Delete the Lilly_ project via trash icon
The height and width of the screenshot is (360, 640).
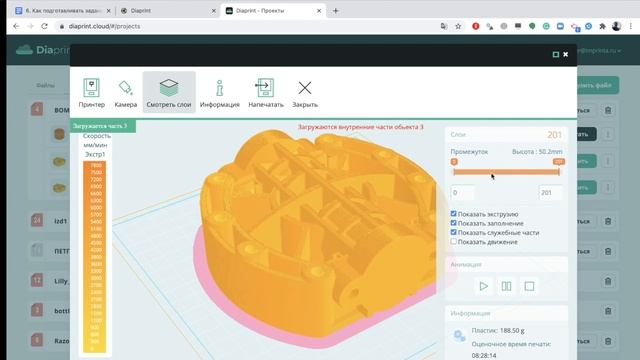pyautogui.click(x=608, y=281)
